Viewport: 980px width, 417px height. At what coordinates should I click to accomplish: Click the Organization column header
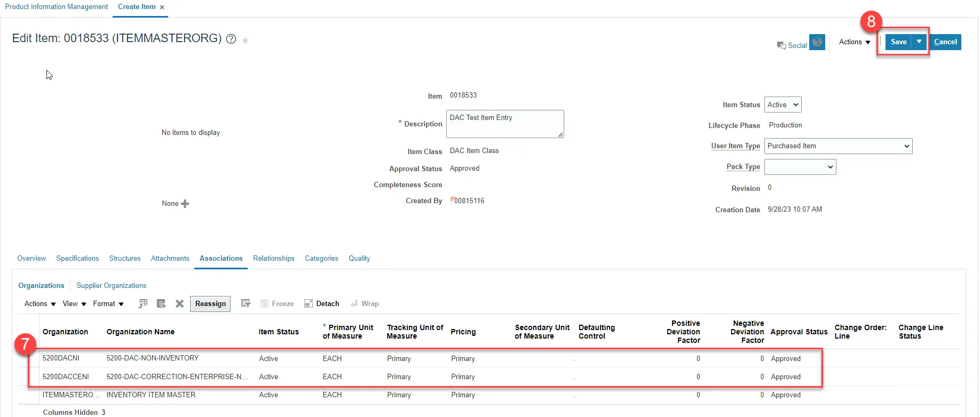(65, 332)
